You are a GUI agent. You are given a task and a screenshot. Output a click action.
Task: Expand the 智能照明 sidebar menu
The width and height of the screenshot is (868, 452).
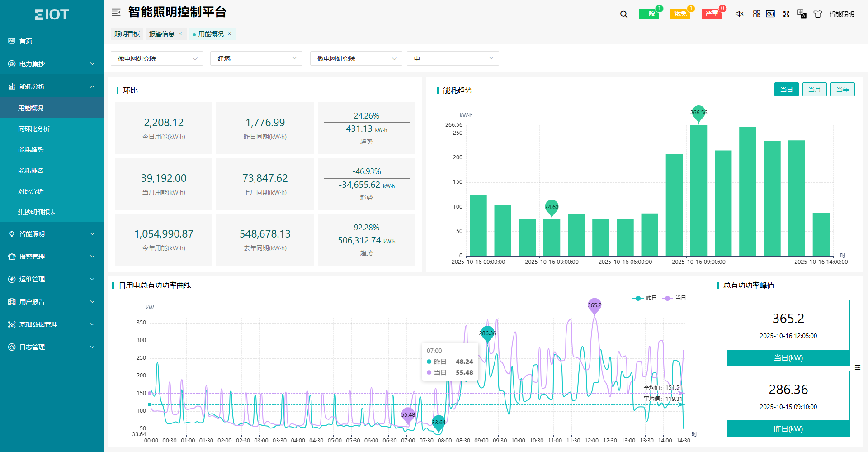52,234
